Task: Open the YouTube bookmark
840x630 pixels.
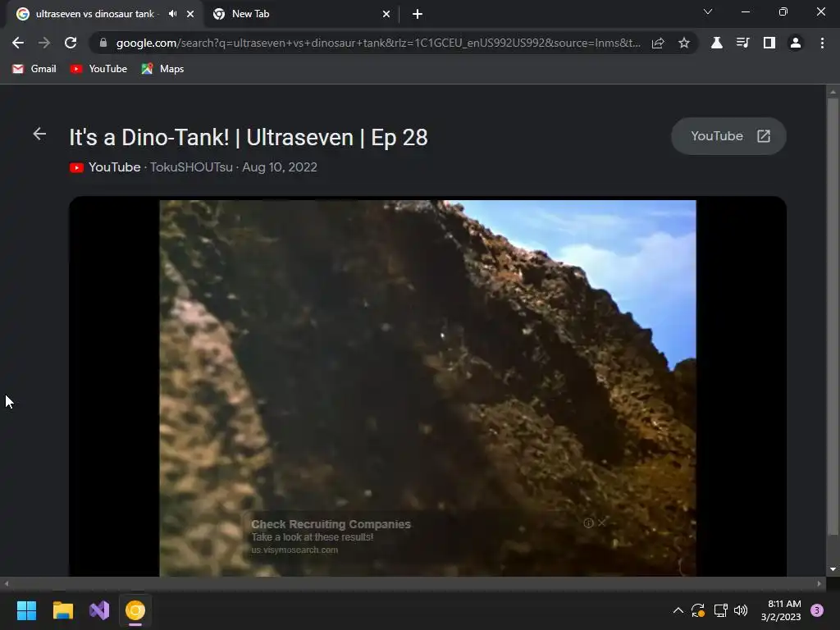Action: click(x=99, y=69)
